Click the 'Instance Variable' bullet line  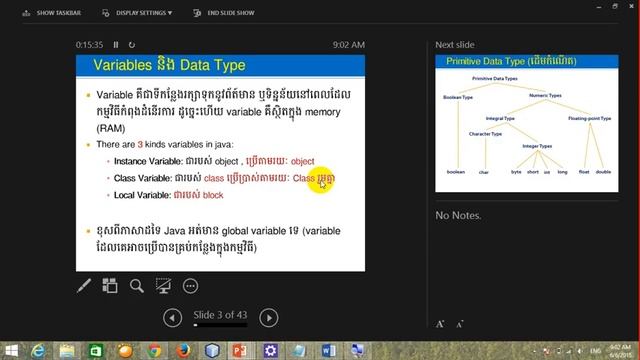click(x=214, y=161)
